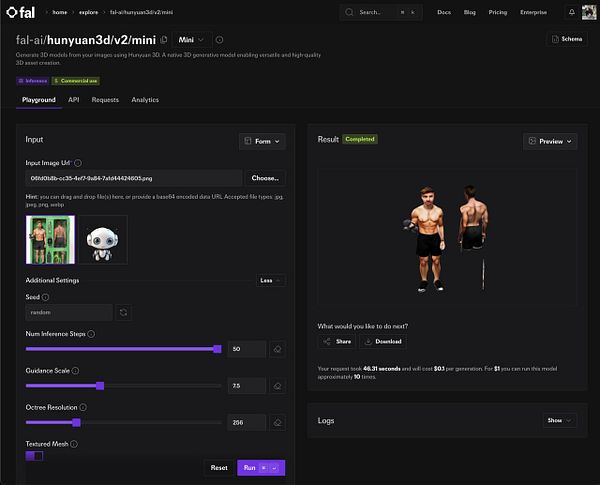Viewport: 600px width, 485px height.
Task: Open the Mini version dropdown
Action: coord(192,40)
